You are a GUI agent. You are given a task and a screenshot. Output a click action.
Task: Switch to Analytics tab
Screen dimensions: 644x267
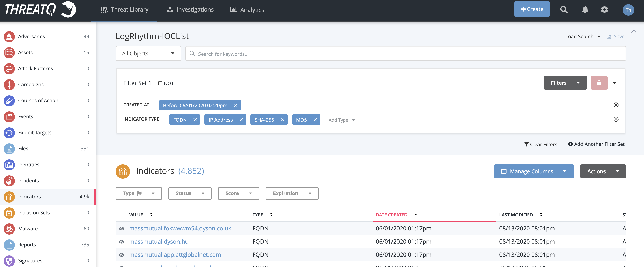pos(247,10)
